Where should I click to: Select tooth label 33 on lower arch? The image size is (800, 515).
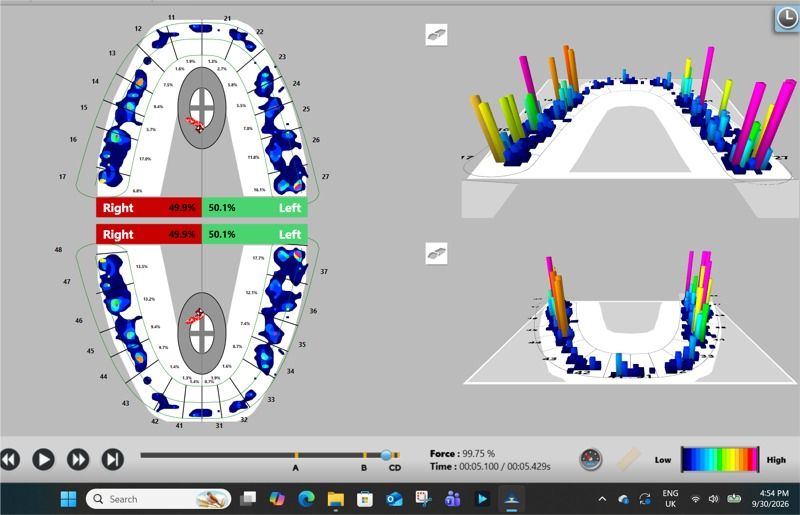click(x=271, y=400)
